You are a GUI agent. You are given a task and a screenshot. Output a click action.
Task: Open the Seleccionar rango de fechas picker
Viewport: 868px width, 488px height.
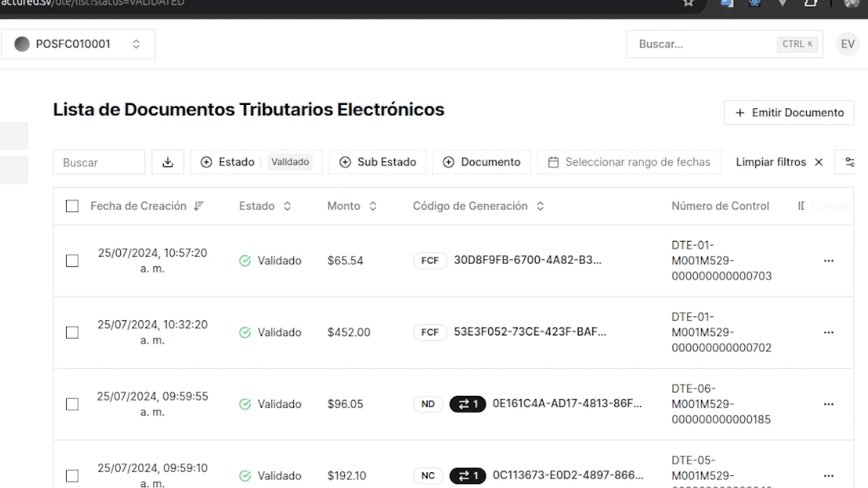(x=629, y=162)
